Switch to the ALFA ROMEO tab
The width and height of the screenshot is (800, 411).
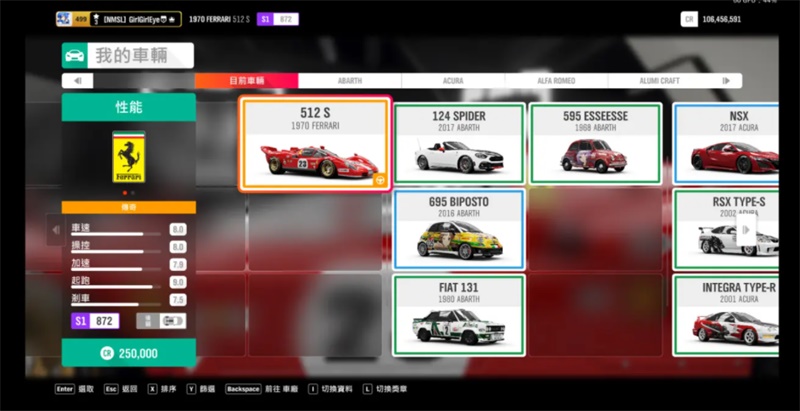[x=556, y=81]
